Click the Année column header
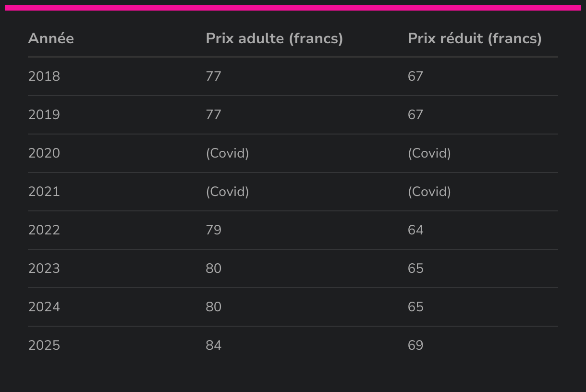The image size is (586, 392). point(51,38)
